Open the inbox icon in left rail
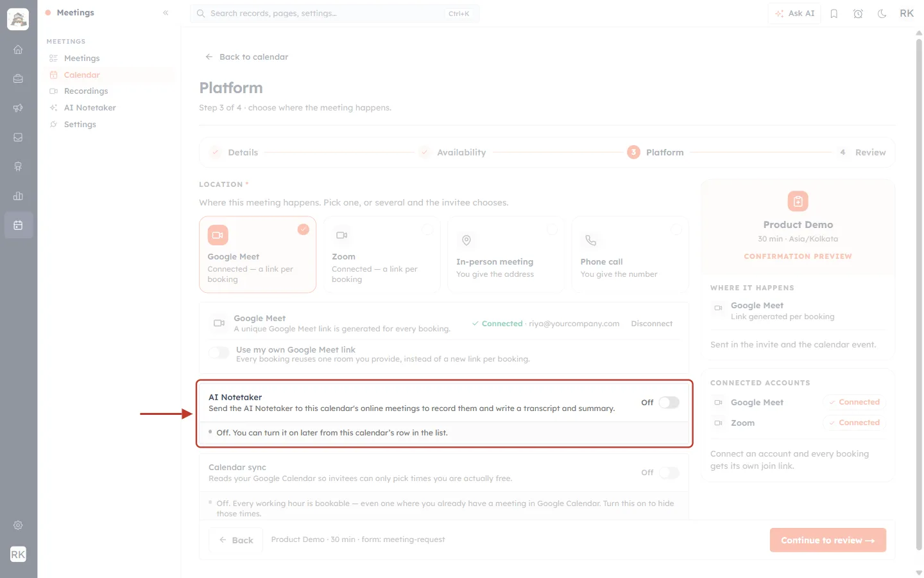 18,137
